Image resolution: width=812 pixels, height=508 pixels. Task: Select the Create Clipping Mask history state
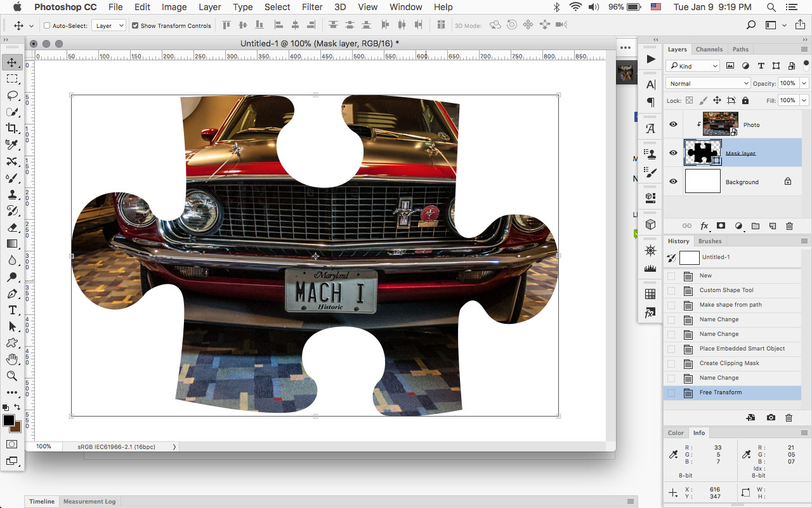pos(732,363)
